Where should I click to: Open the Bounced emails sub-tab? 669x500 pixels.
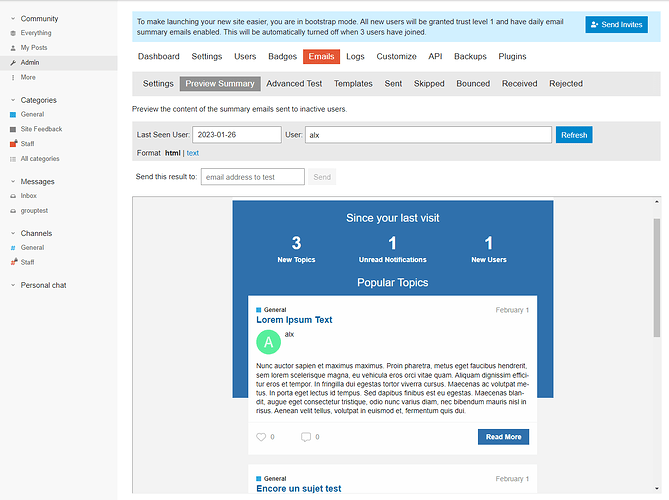473,84
